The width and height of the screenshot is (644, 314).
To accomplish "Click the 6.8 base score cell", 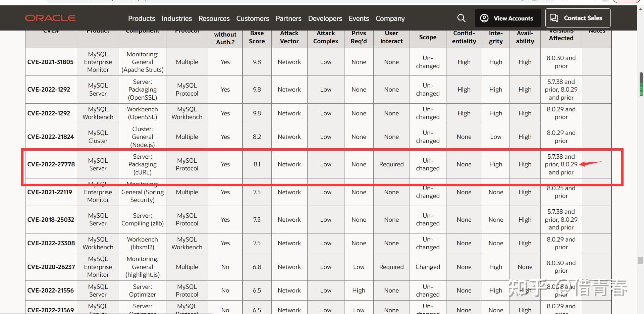I will pyautogui.click(x=257, y=267).
